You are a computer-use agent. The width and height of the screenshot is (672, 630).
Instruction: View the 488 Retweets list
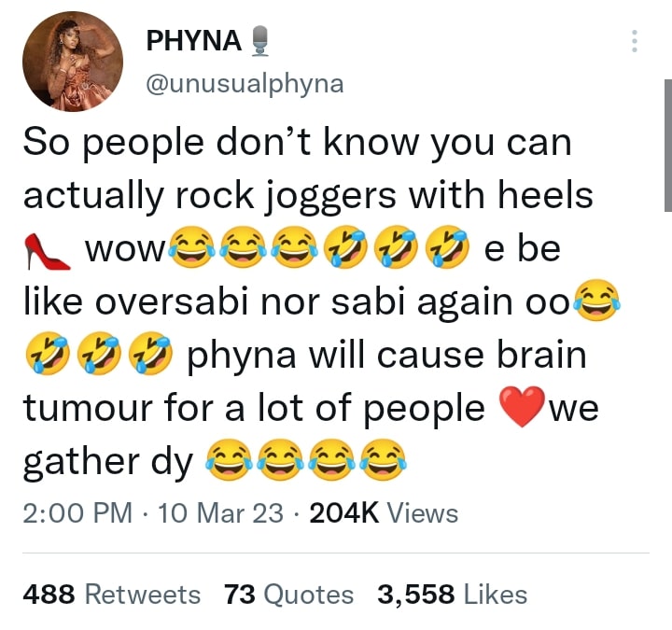pyautogui.click(x=111, y=595)
